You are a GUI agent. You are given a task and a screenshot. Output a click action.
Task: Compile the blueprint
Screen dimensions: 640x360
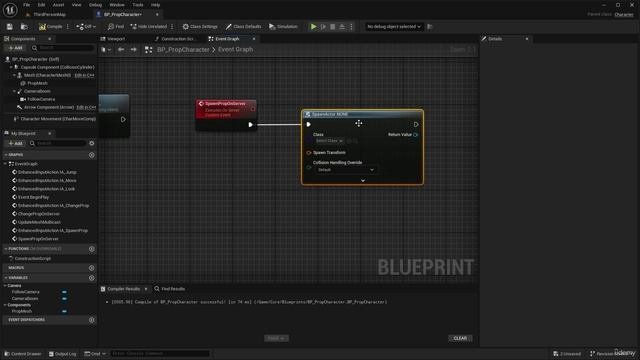51,27
